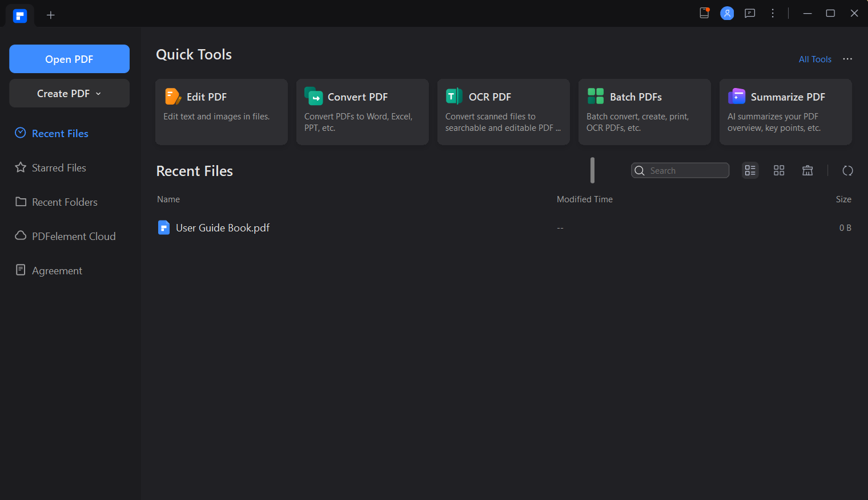Open the user account avatar
Viewport: 868px width, 500px height.
point(727,13)
